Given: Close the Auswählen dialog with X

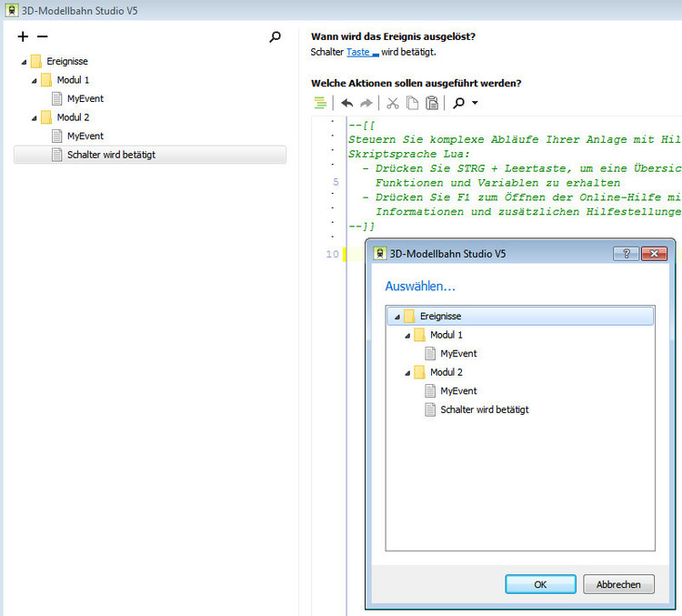Looking at the screenshot, I should pyautogui.click(x=654, y=254).
